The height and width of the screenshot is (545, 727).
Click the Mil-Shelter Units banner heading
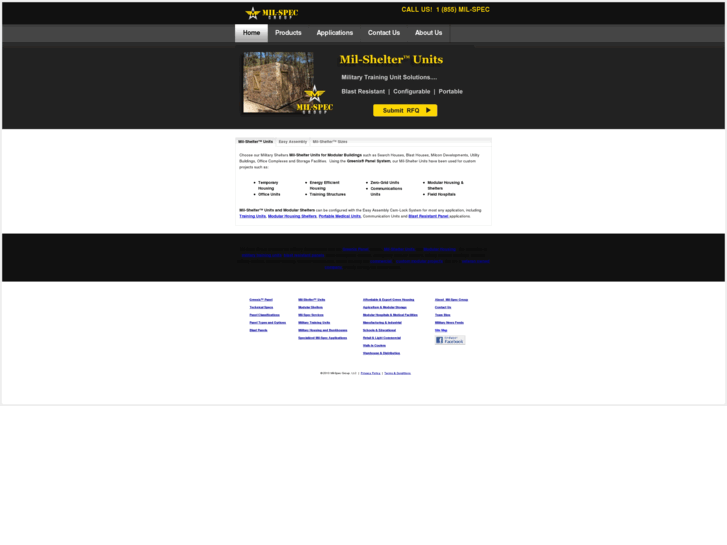[x=391, y=59]
